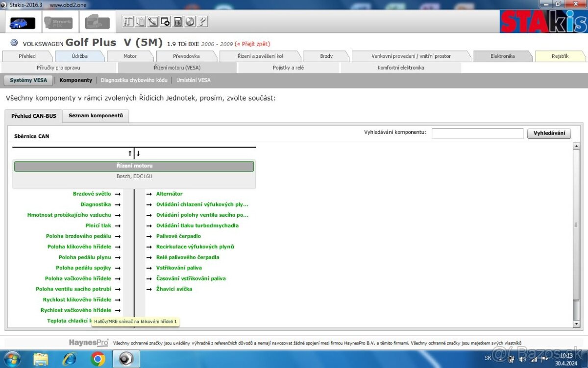This screenshot has height=368, width=588.
Task: Select the Alternátor component link
Action: point(169,194)
